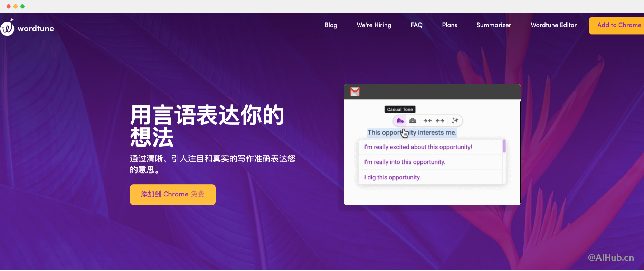644x271 pixels.
Task: Click the Gmail envelope icon
Action: 355,92
